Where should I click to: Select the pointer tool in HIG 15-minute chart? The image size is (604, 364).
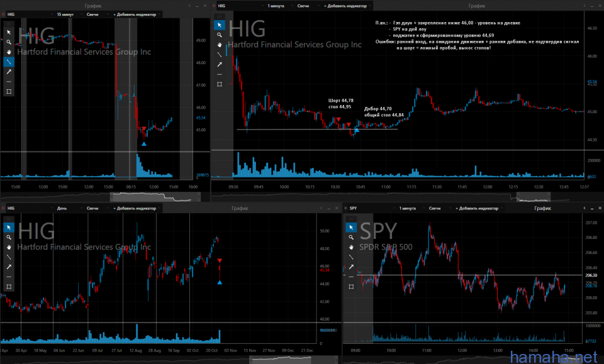pos(9,32)
